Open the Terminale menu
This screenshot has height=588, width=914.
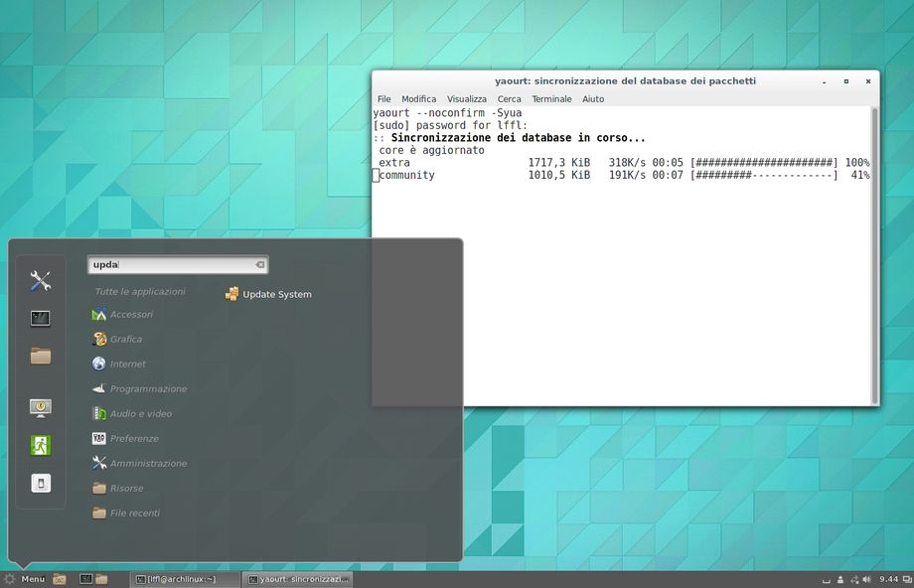[551, 99]
